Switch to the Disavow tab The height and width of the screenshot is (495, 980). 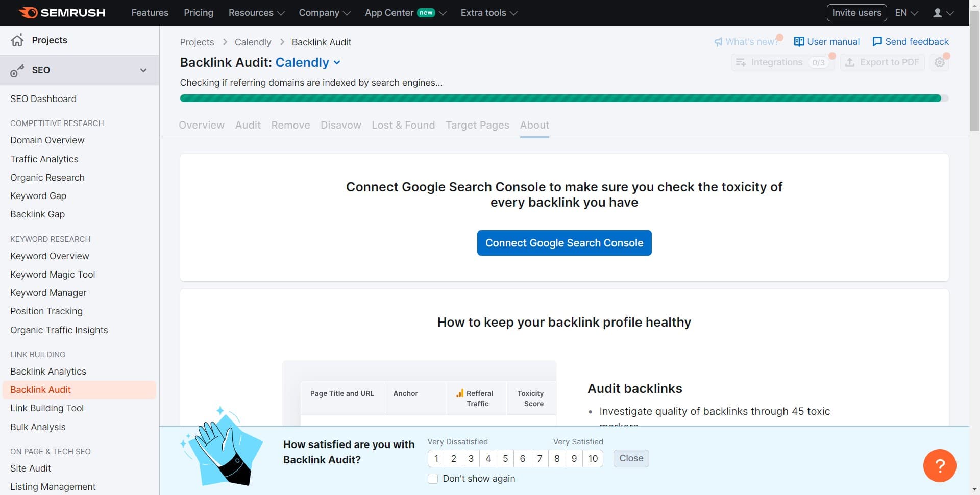tap(340, 125)
